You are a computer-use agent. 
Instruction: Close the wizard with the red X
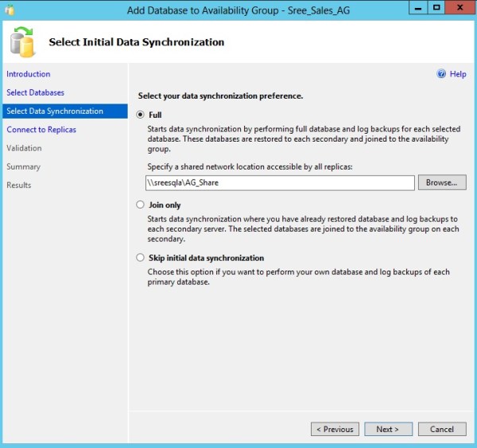pos(460,7)
